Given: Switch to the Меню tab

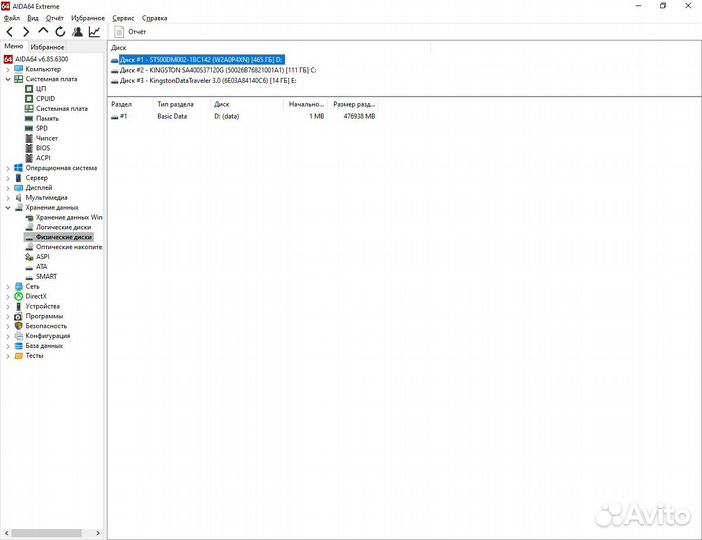Looking at the screenshot, I should [13, 46].
